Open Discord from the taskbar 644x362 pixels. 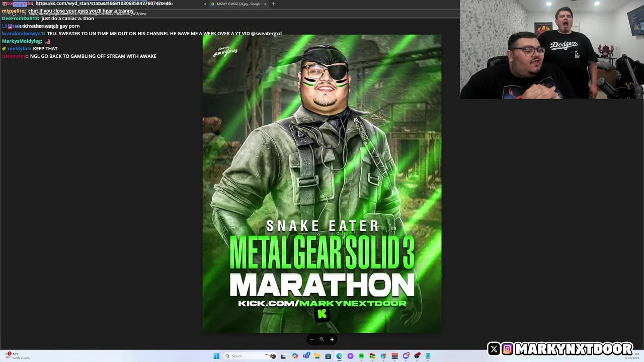click(406, 356)
